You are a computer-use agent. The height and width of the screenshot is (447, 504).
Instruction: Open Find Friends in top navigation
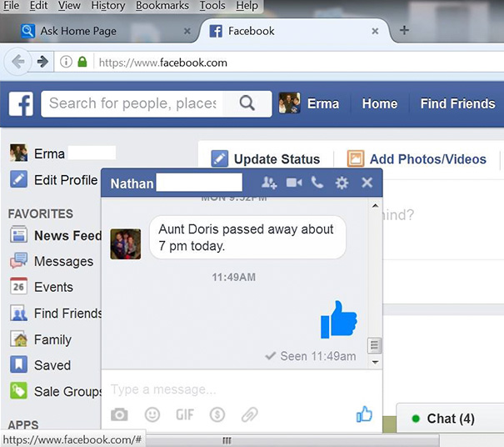pyautogui.click(x=457, y=103)
